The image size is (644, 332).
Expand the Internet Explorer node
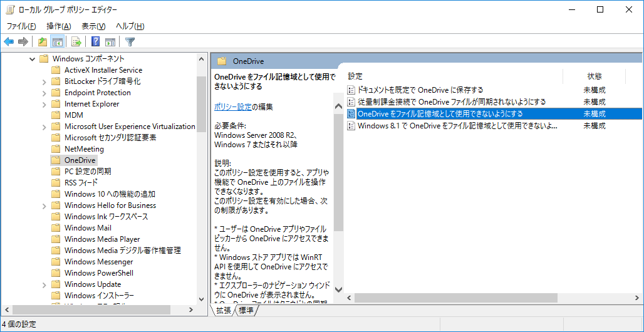(44, 104)
